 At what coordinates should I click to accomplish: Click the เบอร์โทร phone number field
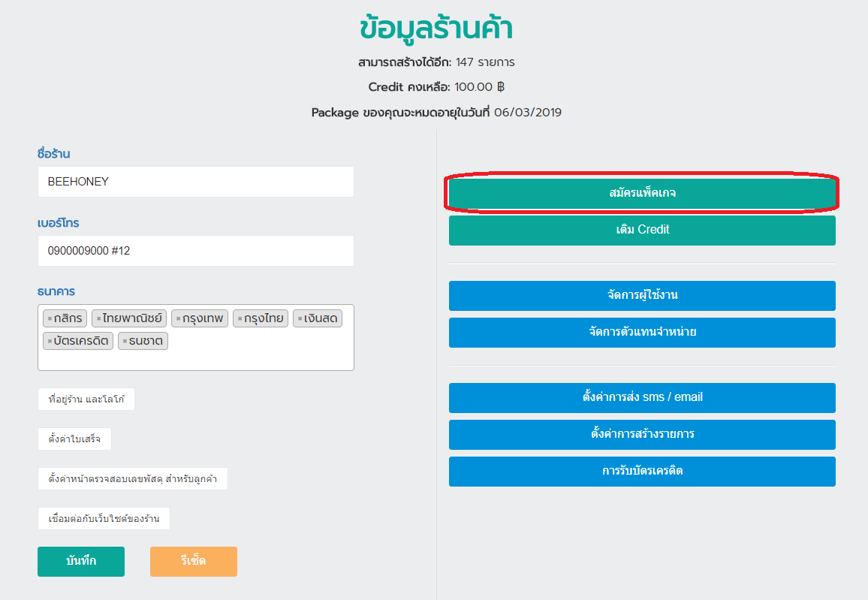click(x=195, y=251)
